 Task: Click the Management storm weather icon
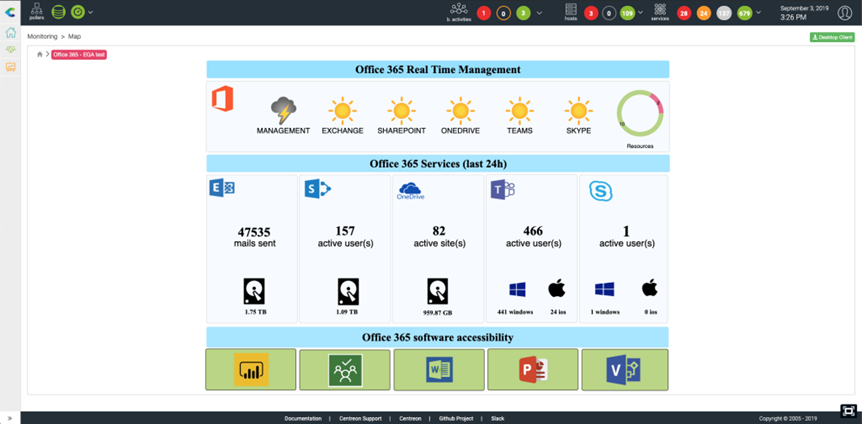pos(283,110)
